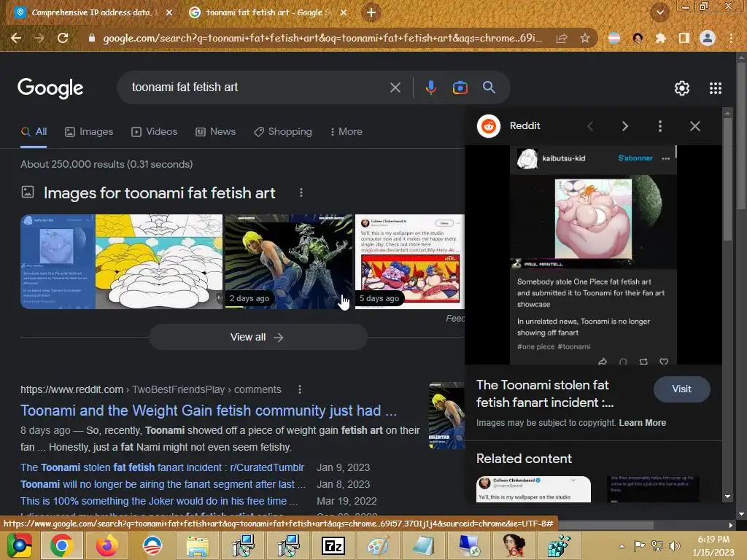Image resolution: width=747 pixels, height=560 pixels.
Task: Open the thumbnail labeled 2 days ago
Action: click(289, 262)
